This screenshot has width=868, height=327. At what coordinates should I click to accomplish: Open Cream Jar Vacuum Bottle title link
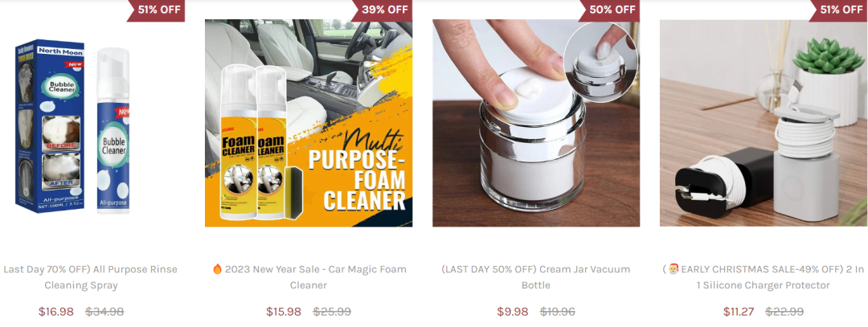click(536, 277)
